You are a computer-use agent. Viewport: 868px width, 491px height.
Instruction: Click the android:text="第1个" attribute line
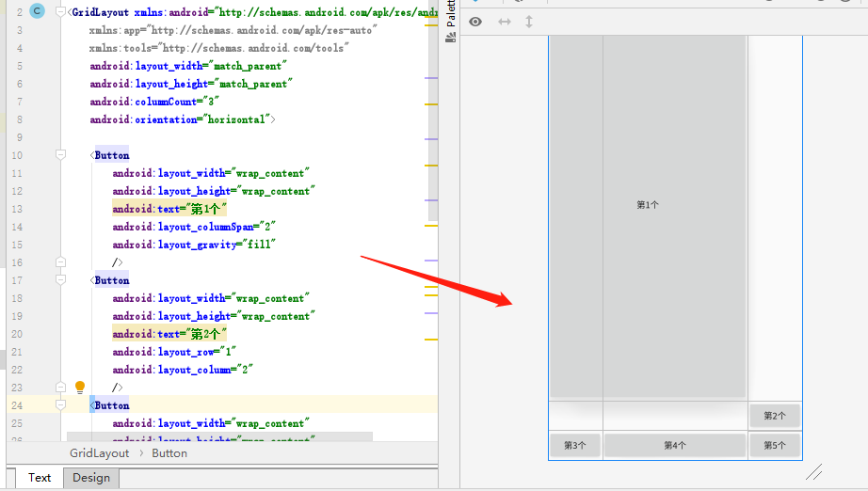[169, 209]
